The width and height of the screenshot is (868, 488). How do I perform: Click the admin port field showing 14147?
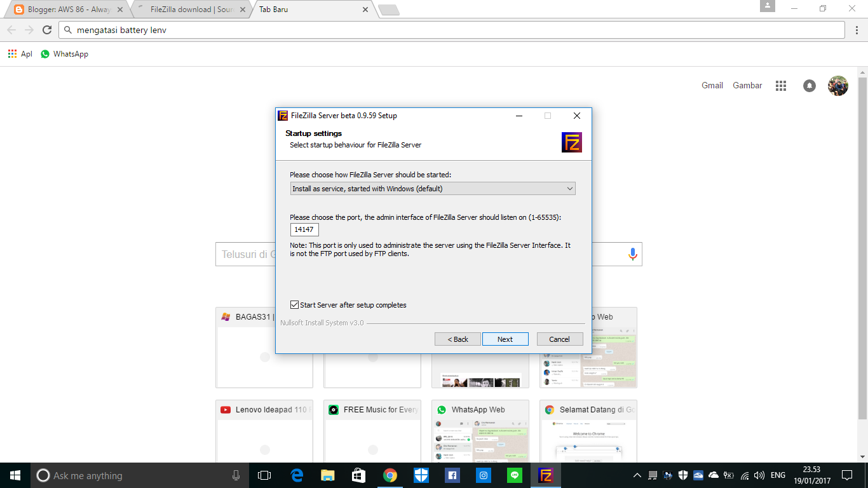(x=304, y=229)
